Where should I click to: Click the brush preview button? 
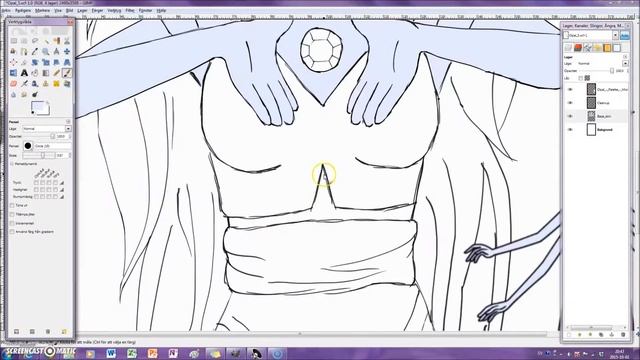coord(28,146)
